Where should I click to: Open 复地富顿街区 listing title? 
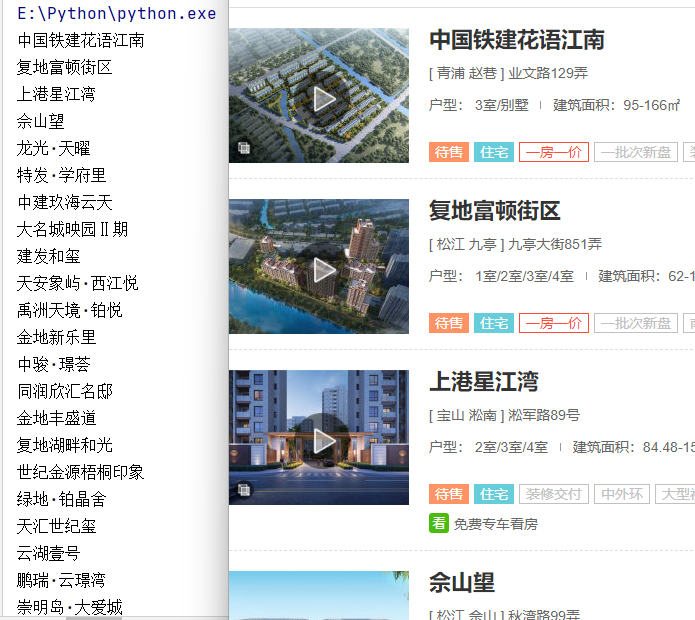point(495,211)
